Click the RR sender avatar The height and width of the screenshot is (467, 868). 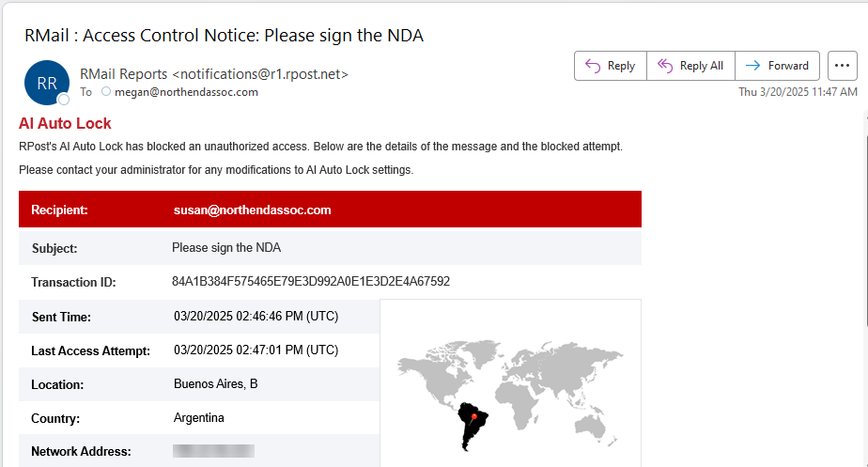coord(46,83)
